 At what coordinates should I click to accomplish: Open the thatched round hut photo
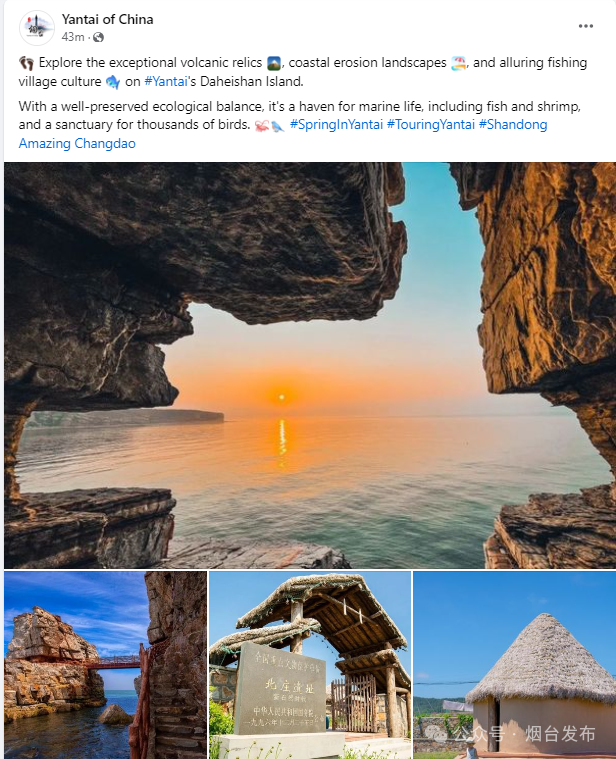coord(514,665)
